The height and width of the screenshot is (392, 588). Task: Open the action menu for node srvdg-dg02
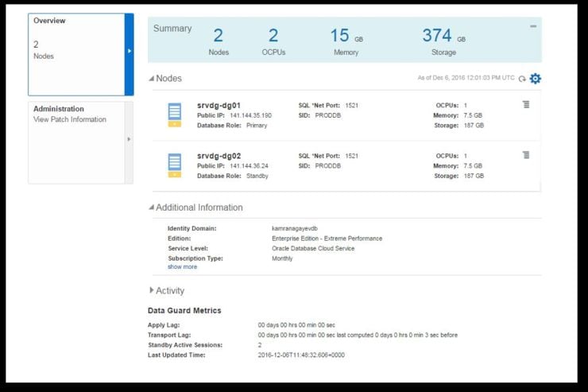526,155
